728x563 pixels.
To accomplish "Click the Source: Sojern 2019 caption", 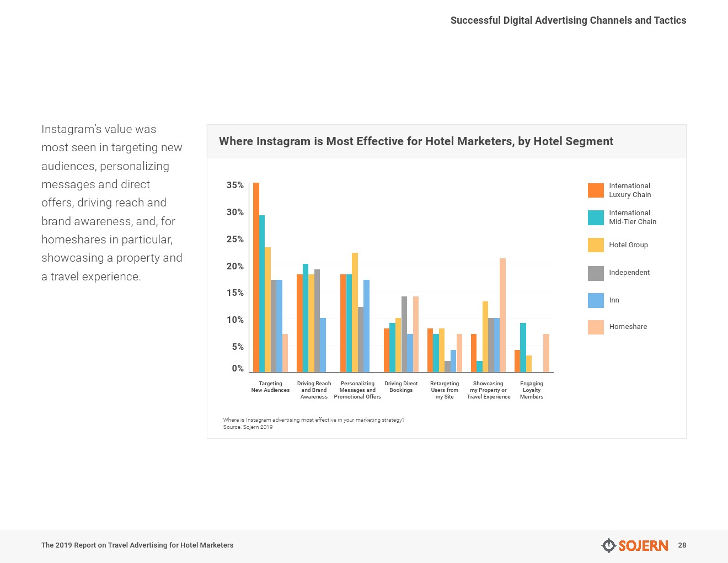I will (x=248, y=427).
